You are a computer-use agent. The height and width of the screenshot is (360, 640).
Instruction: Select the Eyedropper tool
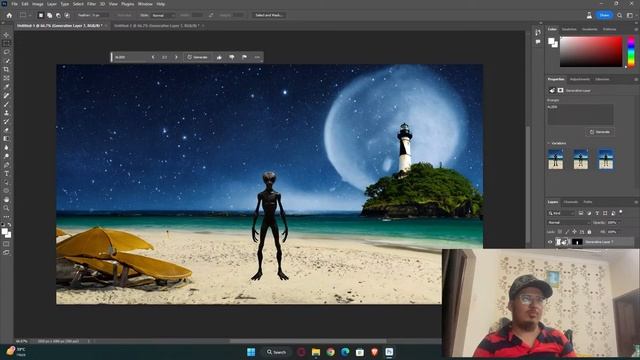pos(6,87)
